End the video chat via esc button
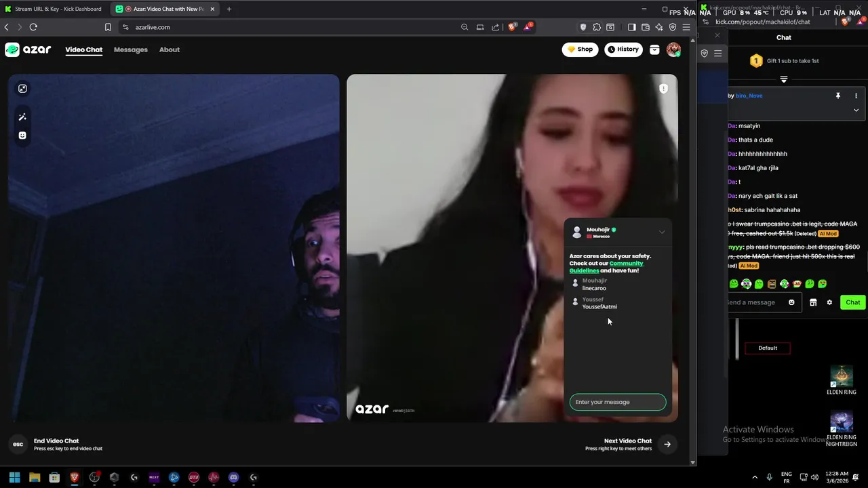The width and height of the screenshot is (868, 488). [x=18, y=445]
